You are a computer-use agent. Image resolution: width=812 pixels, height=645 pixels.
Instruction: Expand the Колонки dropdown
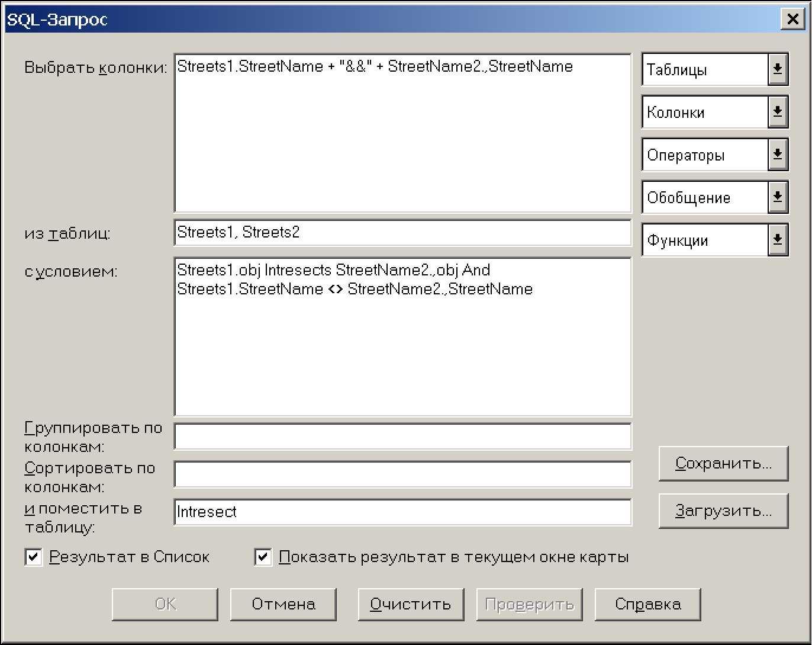[x=777, y=113]
